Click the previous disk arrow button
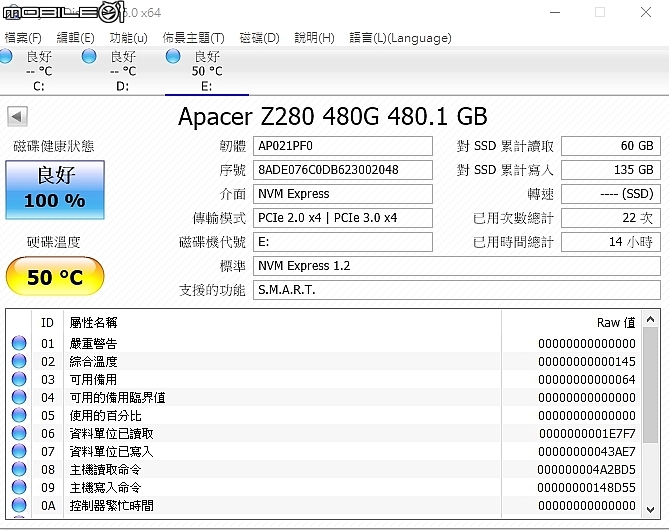This screenshot has width=669, height=530. 17,116
